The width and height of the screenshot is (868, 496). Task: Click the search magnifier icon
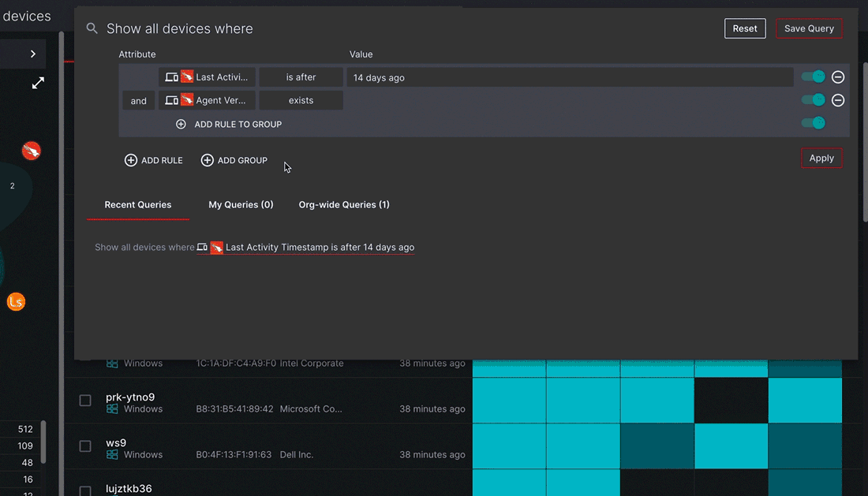[x=92, y=28]
